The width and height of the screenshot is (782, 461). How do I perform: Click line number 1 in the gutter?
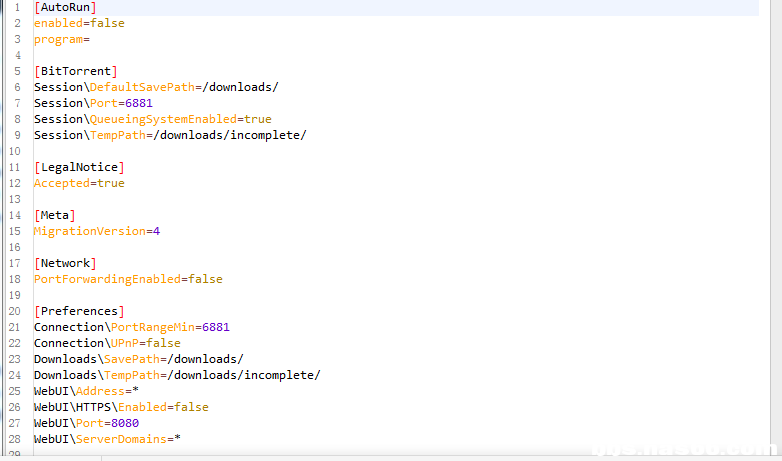(x=17, y=7)
